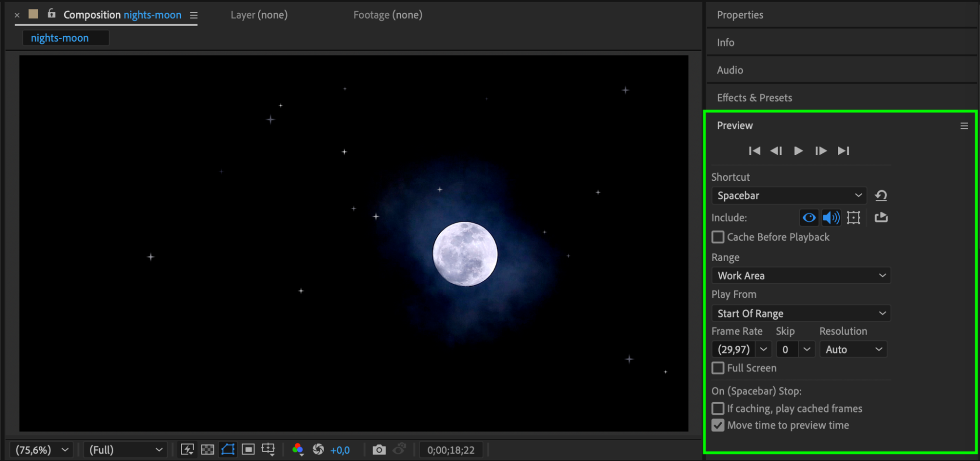980x461 pixels.
Task: Toggle audio inclusion in preview
Action: click(x=831, y=218)
